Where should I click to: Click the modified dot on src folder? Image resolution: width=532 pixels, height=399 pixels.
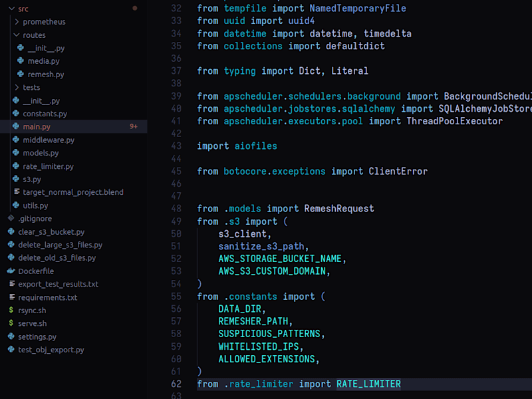[x=135, y=8]
